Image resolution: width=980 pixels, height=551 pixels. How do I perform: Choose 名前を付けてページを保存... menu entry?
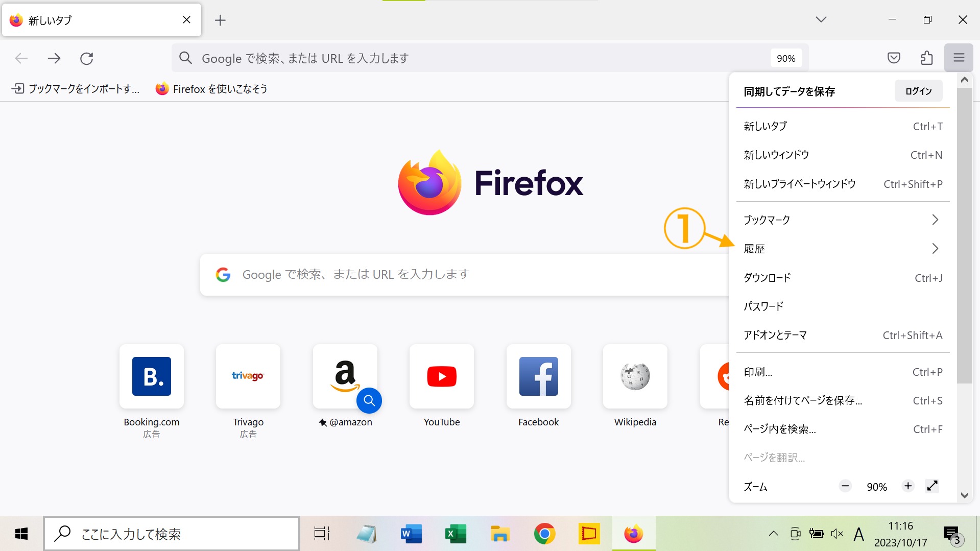coord(843,400)
